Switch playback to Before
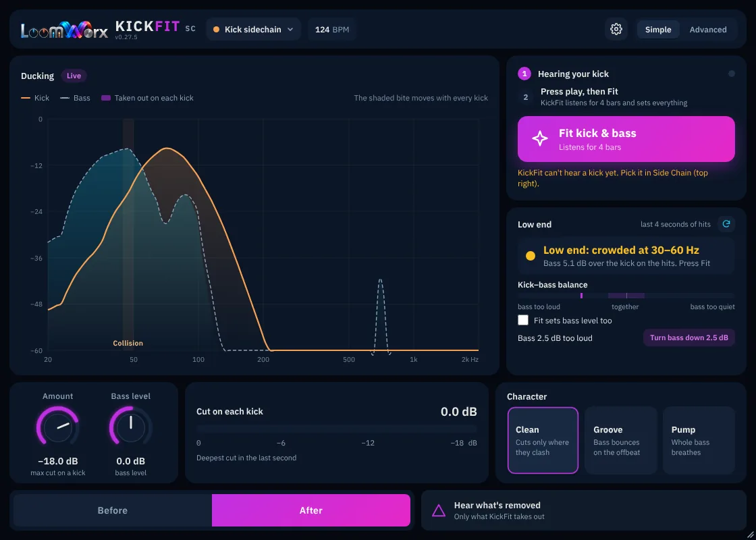 [x=113, y=510]
